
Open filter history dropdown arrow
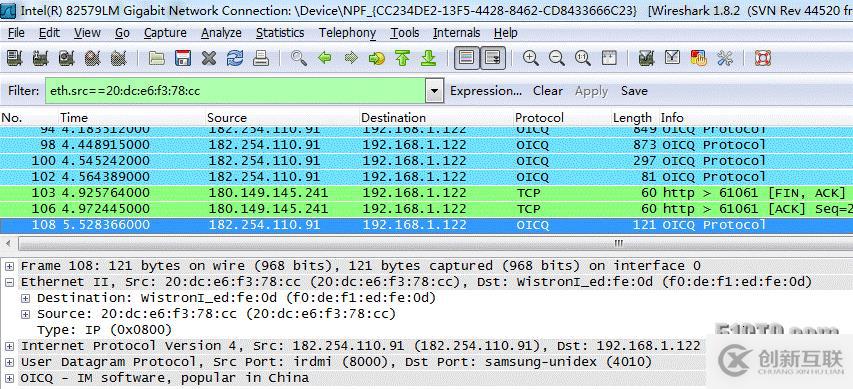434,91
